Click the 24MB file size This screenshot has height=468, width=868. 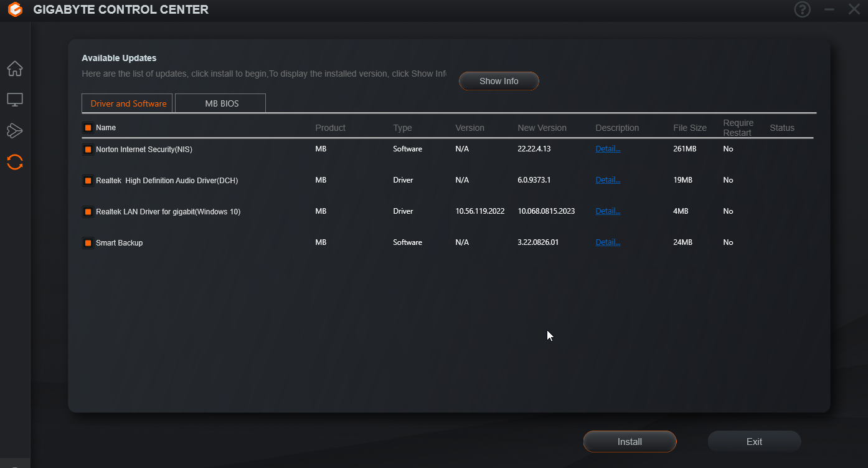(682, 242)
